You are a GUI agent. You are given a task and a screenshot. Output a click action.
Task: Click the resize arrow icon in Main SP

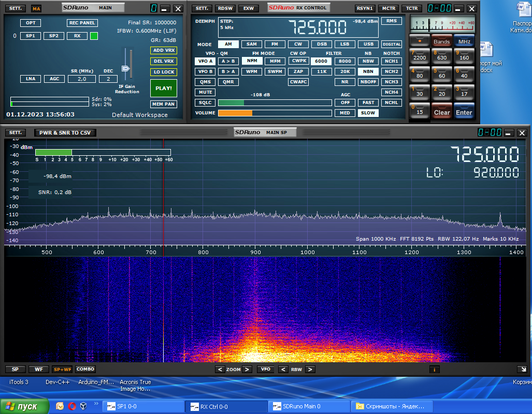coord(522,369)
